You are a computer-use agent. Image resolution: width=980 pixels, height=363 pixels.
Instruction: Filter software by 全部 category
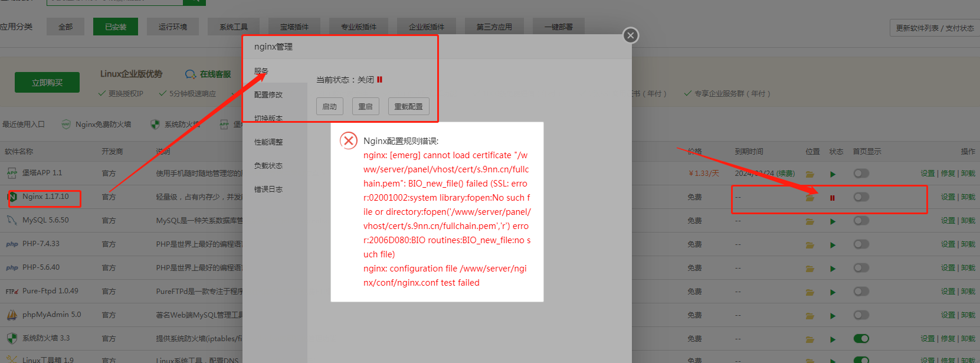(x=65, y=27)
